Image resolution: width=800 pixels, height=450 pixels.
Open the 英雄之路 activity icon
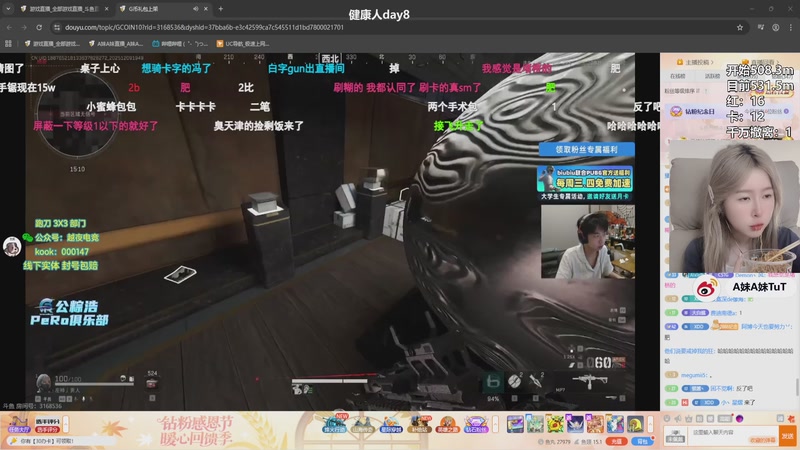tap(447, 424)
